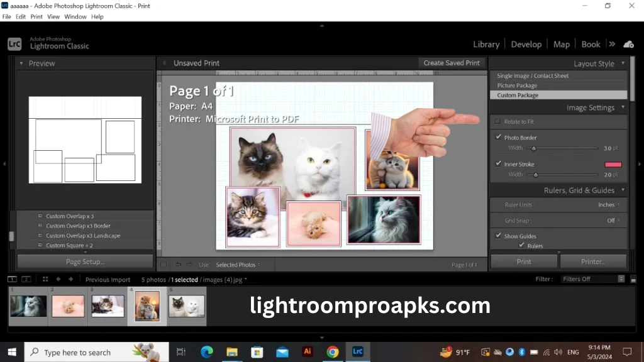The height and width of the screenshot is (362, 644).
Task: Switch to the Develop module
Action: click(526, 44)
